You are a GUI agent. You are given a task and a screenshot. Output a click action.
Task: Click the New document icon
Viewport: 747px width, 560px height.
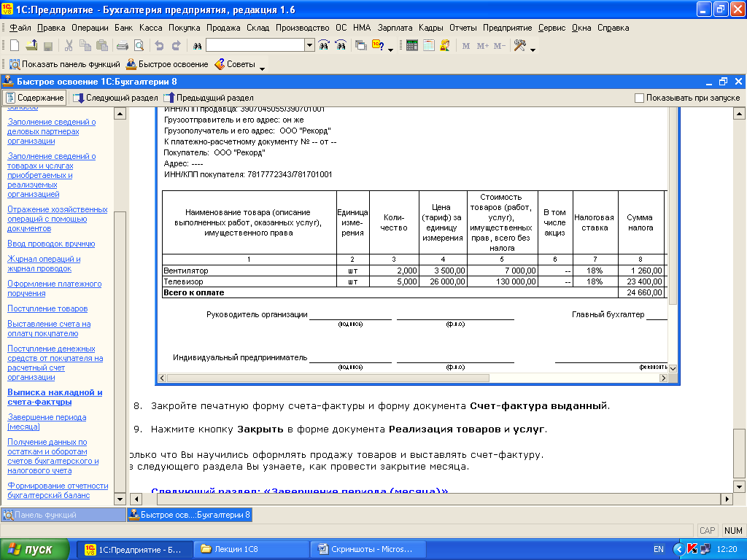point(14,45)
